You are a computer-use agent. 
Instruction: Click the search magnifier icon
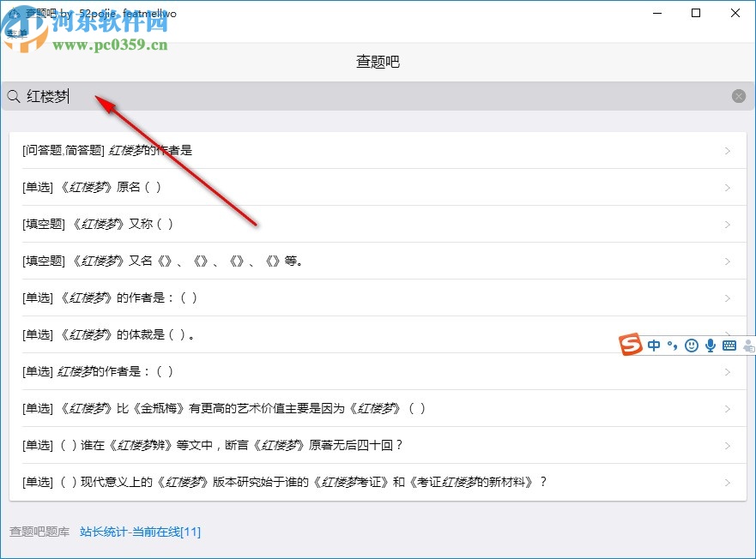coord(13,96)
